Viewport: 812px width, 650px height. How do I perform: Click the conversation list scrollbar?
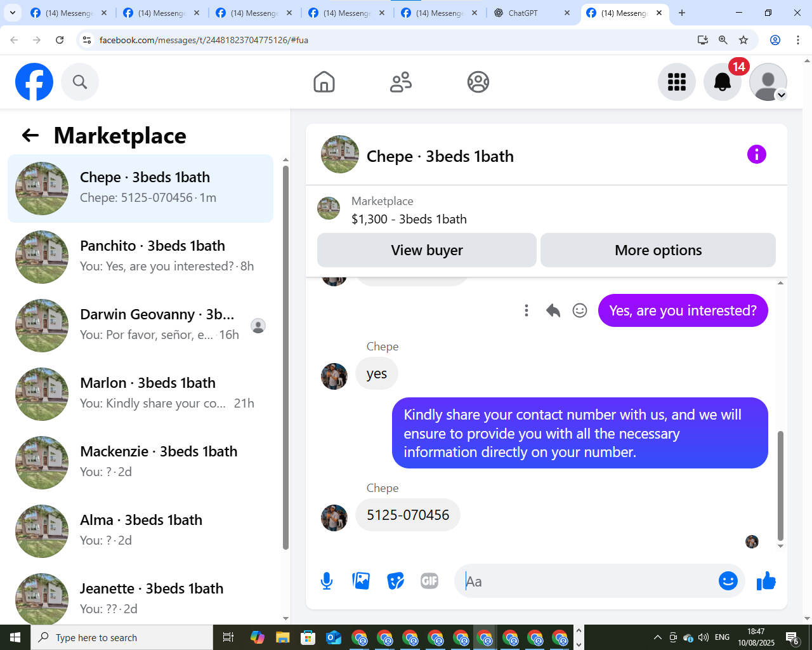285,357
